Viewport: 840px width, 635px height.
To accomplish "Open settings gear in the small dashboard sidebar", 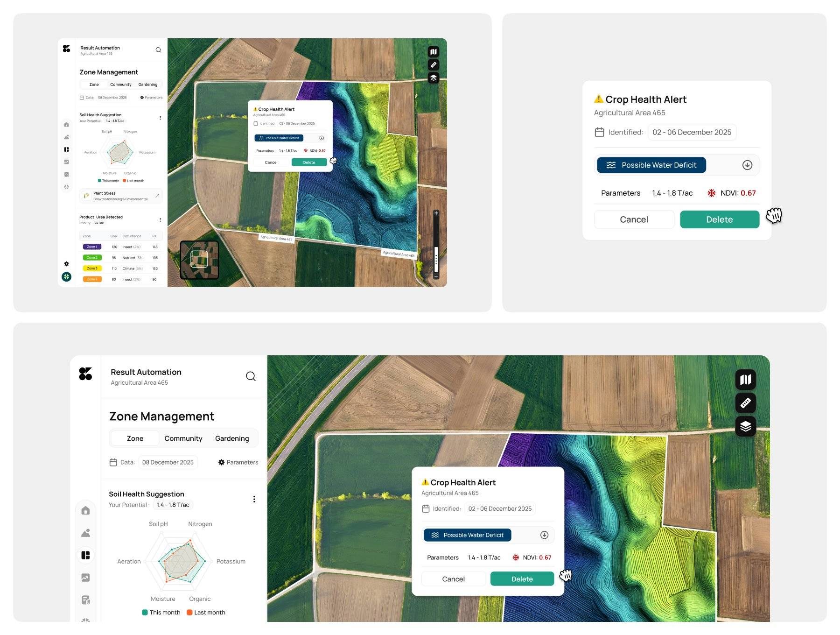I will point(66,264).
